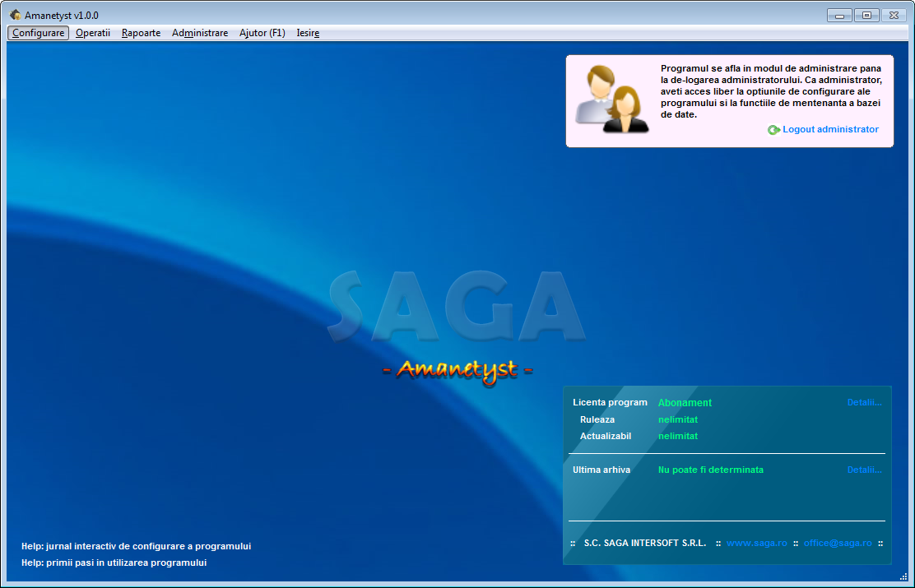Click the S.C. SAGA INTERSOFT S.R.L. text
The height and width of the screenshot is (588, 915).
pyautogui.click(x=645, y=543)
